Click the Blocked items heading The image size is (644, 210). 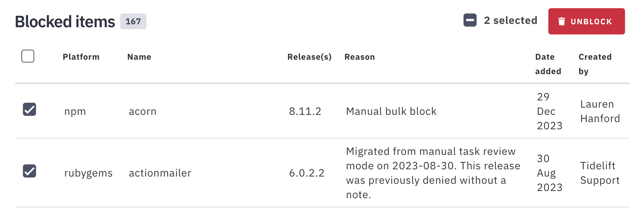(x=64, y=21)
